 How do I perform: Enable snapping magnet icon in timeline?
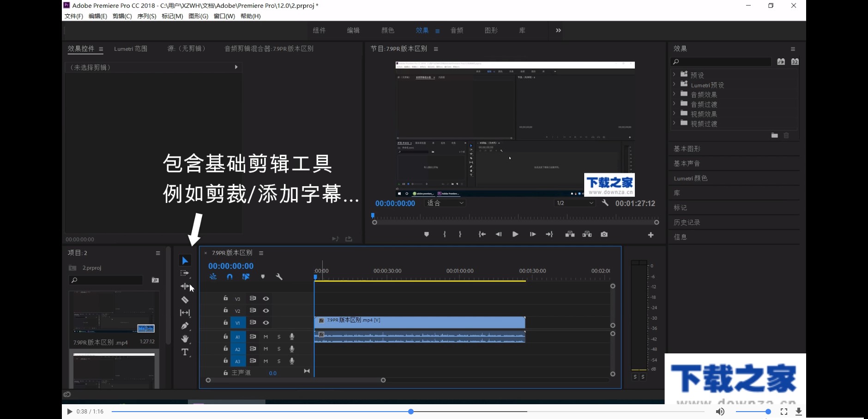click(x=229, y=276)
